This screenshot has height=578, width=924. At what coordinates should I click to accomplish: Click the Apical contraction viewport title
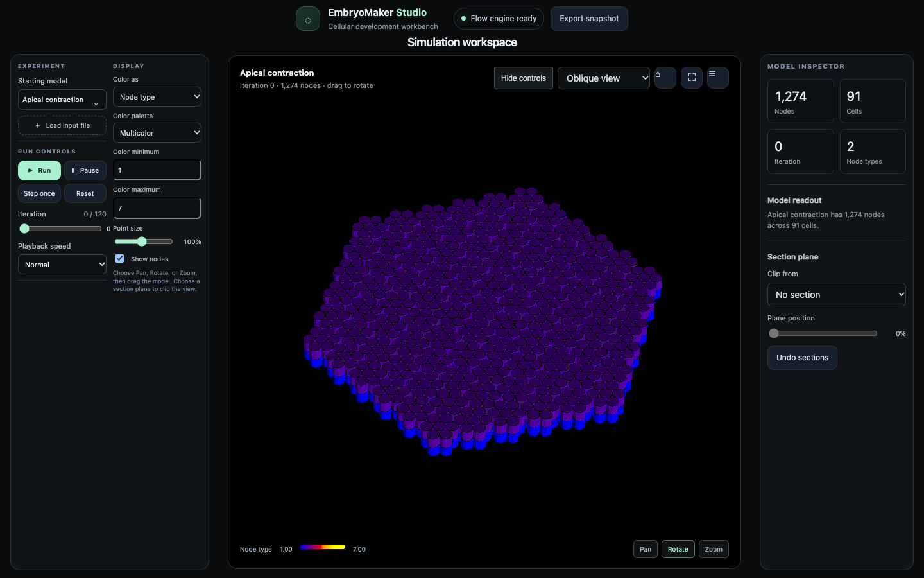point(277,73)
